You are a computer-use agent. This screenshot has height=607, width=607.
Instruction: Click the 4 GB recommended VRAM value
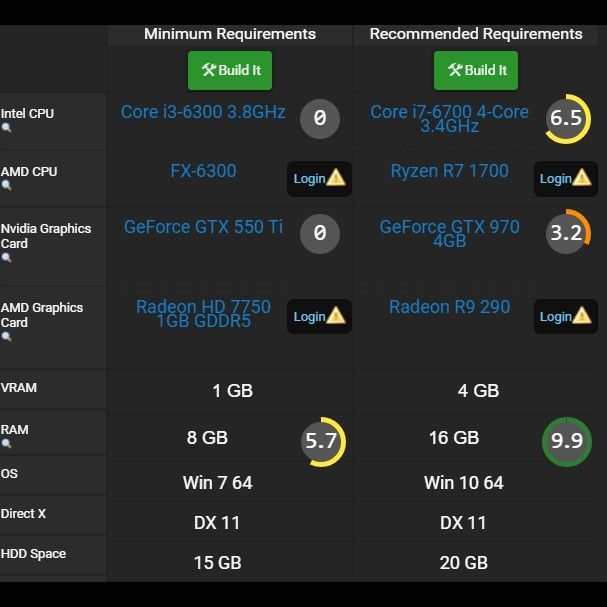click(478, 391)
